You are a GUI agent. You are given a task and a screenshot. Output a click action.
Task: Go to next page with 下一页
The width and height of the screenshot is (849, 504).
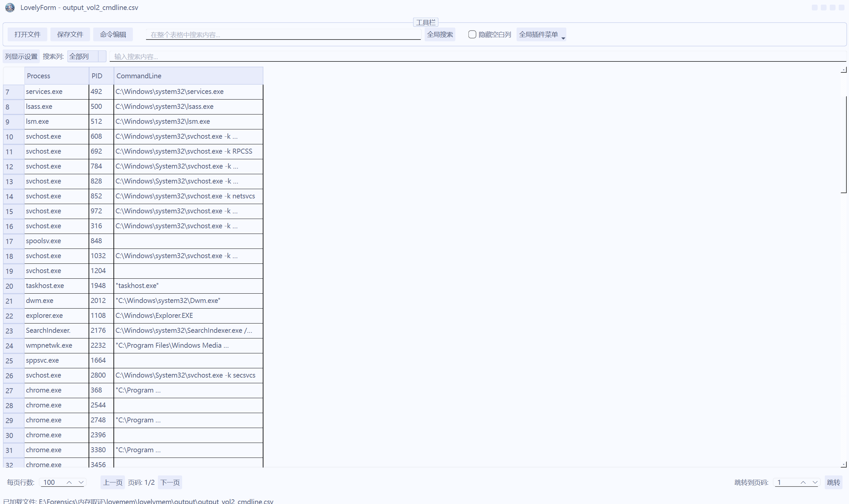pyautogui.click(x=170, y=483)
